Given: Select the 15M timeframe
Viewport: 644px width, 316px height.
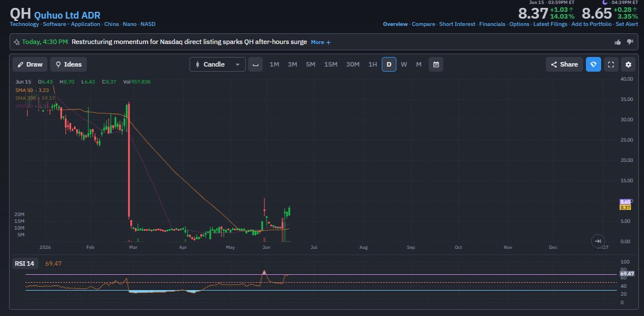Looking at the screenshot, I should click(330, 64).
